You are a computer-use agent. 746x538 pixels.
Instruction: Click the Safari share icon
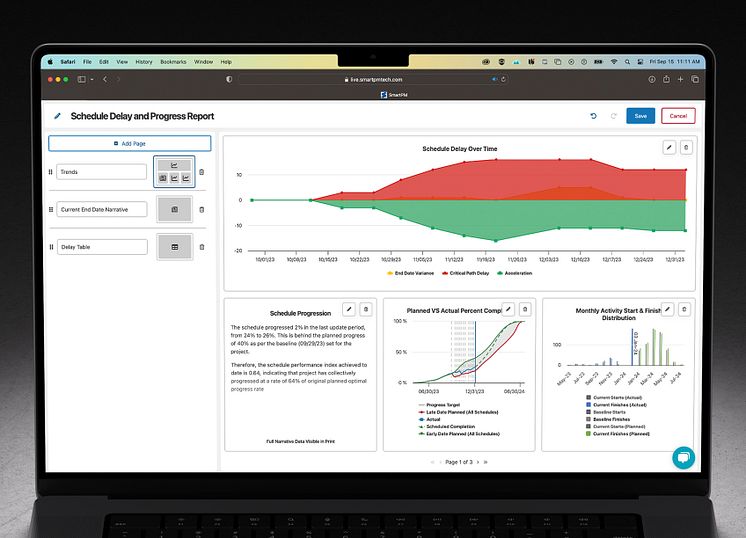tap(666, 79)
